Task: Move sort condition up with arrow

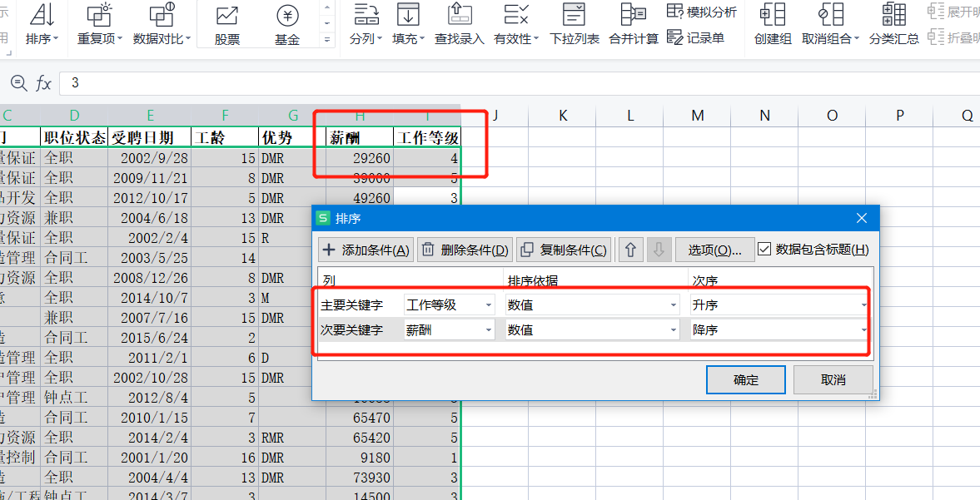Action: 630,250
